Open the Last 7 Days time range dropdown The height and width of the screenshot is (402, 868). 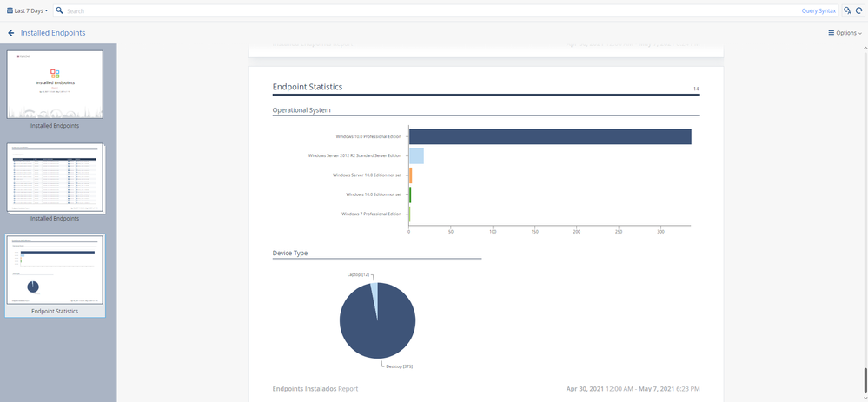27,10
